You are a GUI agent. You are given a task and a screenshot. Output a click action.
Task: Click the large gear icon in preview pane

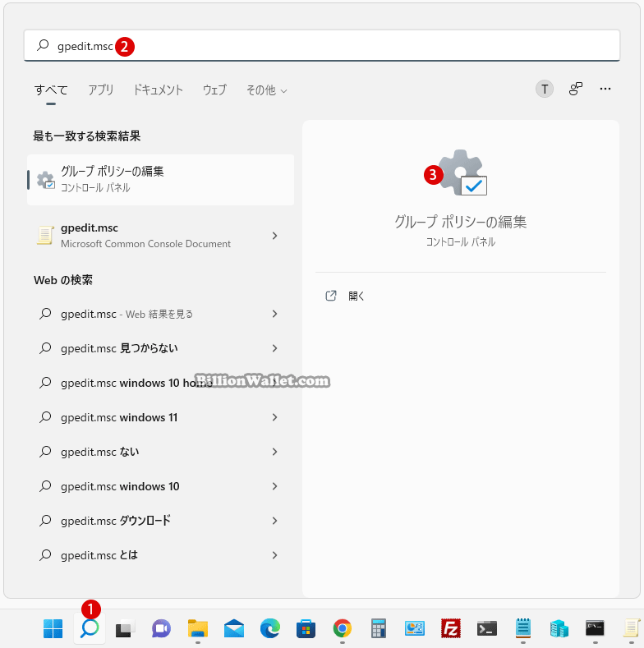click(462, 172)
